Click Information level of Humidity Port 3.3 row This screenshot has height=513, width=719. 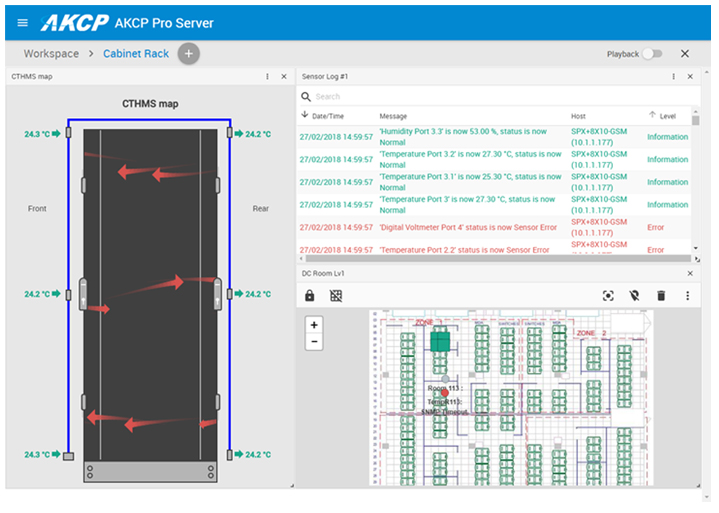[x=668, y=137]
